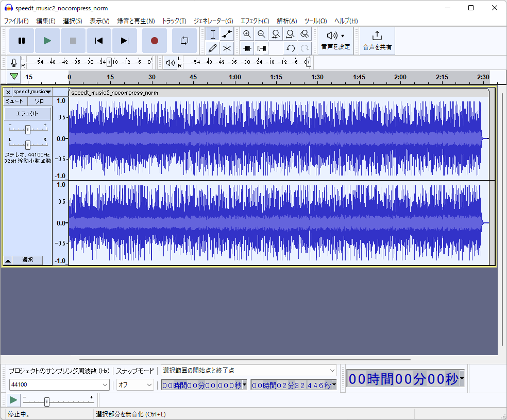This screenshot has height=420, width=507.
Task: Click the Record button
Action: pos(154,41)
